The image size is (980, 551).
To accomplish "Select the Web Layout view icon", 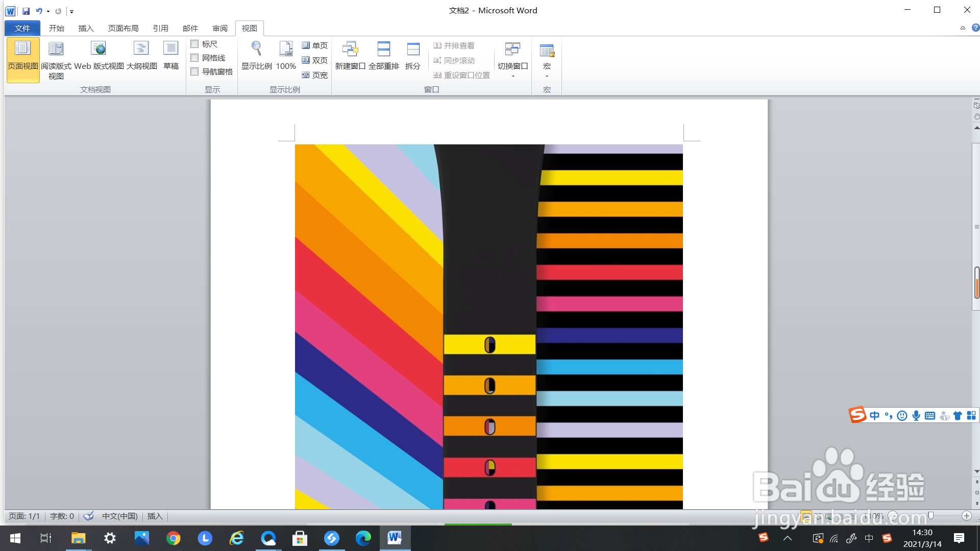I will tap(99, 49).
